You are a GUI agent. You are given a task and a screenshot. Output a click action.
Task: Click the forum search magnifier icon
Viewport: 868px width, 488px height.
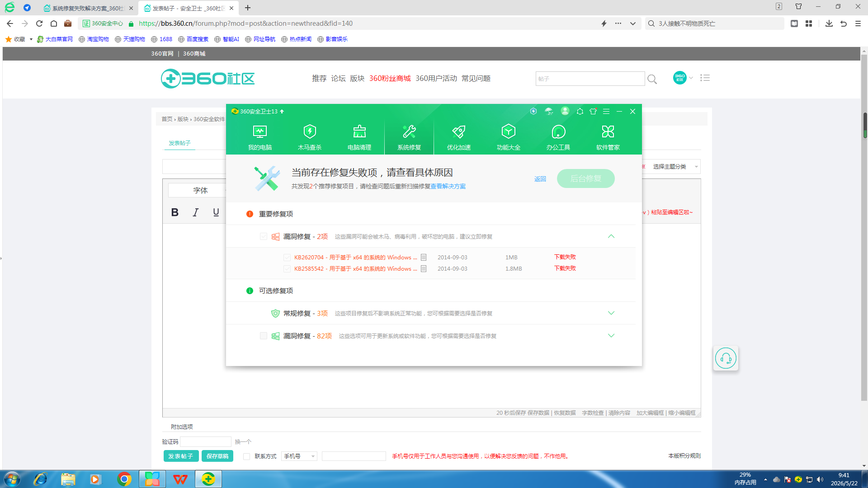pyautogui.click(x=652, y=79)
